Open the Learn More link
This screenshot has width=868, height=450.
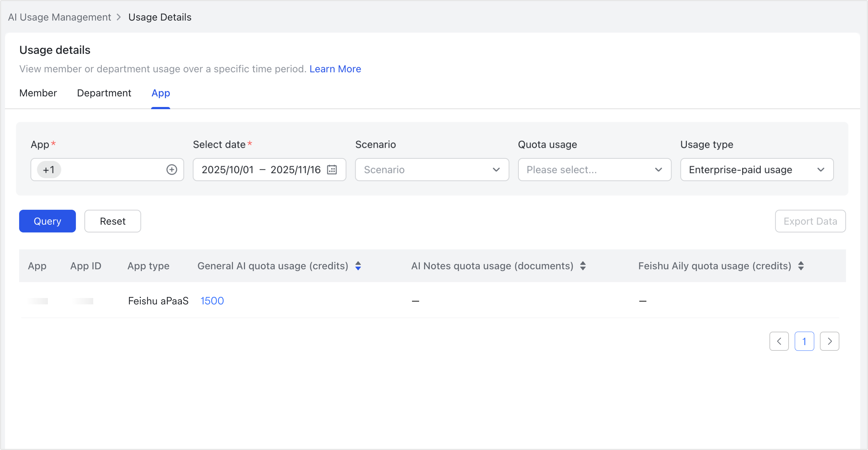click(x=335, y=69)
